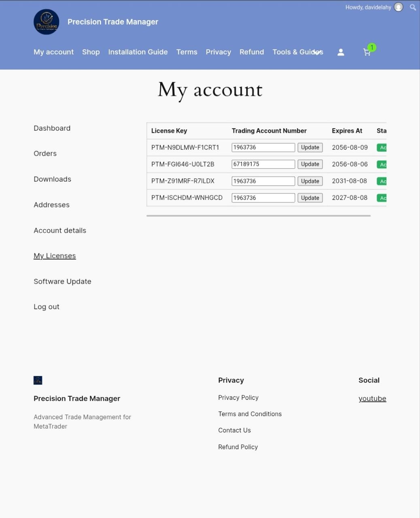
Task: Open Privacy Policy in the footer
Action: click(x=238, y=397)
